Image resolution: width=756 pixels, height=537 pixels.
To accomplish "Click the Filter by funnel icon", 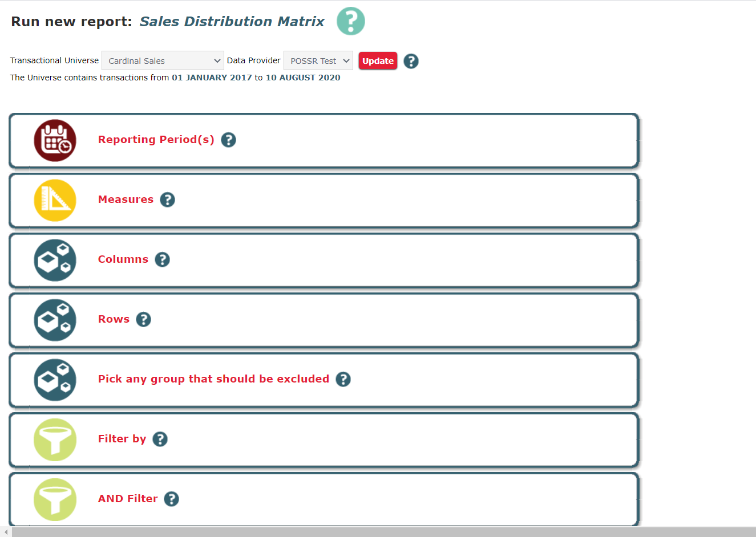I will click(x=55, y=440).
